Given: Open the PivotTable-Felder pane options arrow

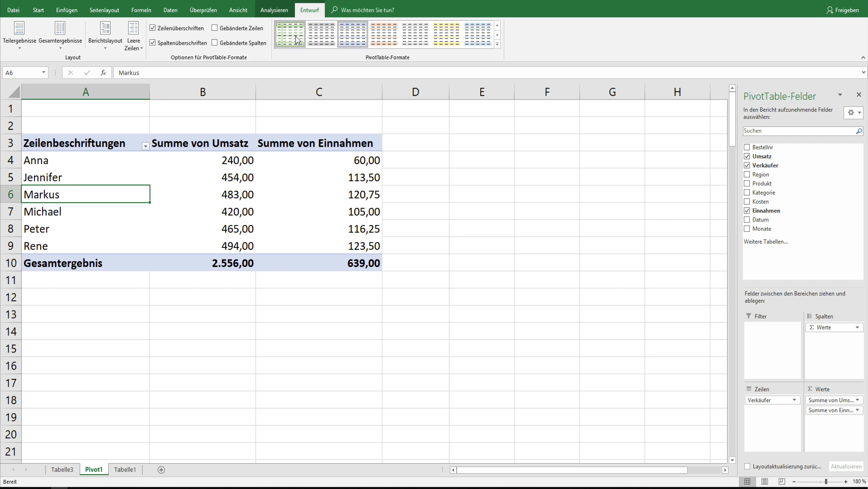Looking at the screenshot, I should tap(840, 95).
